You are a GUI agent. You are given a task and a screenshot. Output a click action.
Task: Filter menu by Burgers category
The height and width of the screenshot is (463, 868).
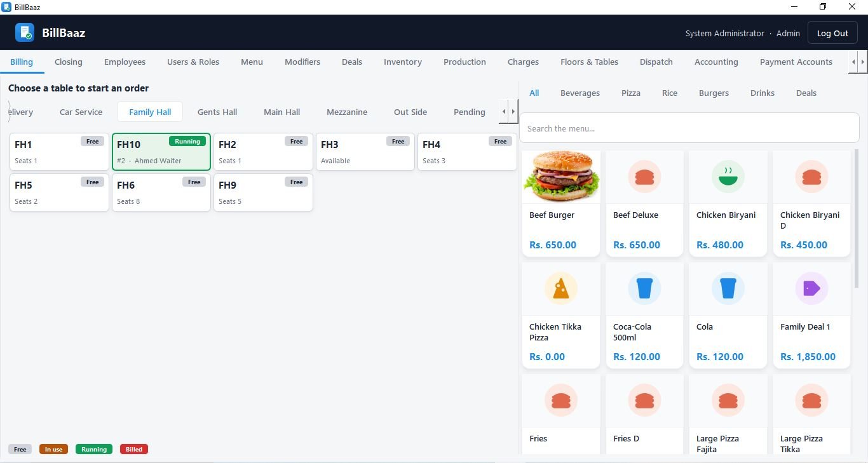[714, 93]
